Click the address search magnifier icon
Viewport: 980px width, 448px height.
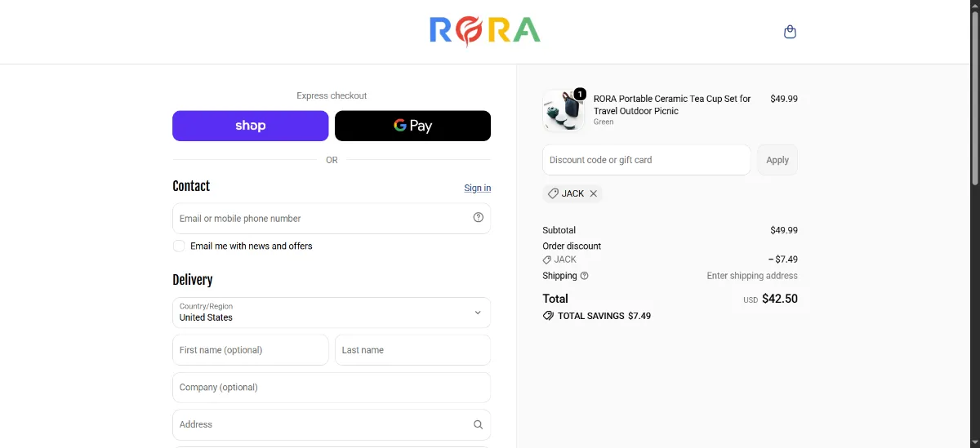(x=479, y=424)
